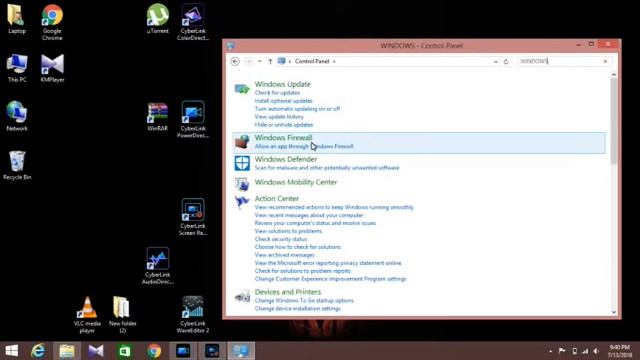640x360 pixels.
Task: Click the Control Panel breadcrumb in address bar
Action: 312,61
